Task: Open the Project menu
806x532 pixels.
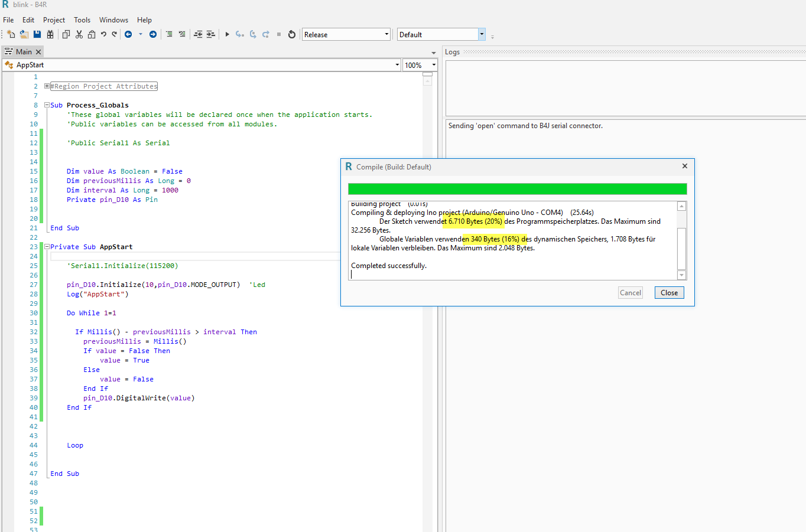Action: [x=54, y=20]
